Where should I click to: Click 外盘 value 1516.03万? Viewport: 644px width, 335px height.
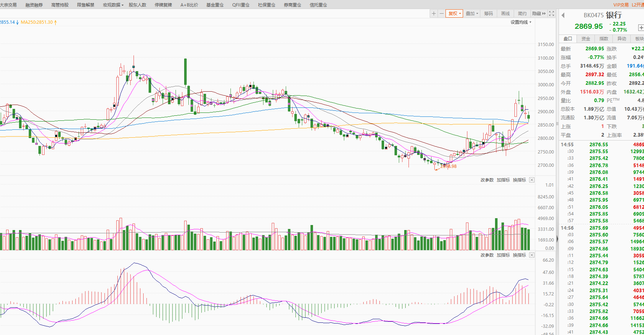coord(592,92)
